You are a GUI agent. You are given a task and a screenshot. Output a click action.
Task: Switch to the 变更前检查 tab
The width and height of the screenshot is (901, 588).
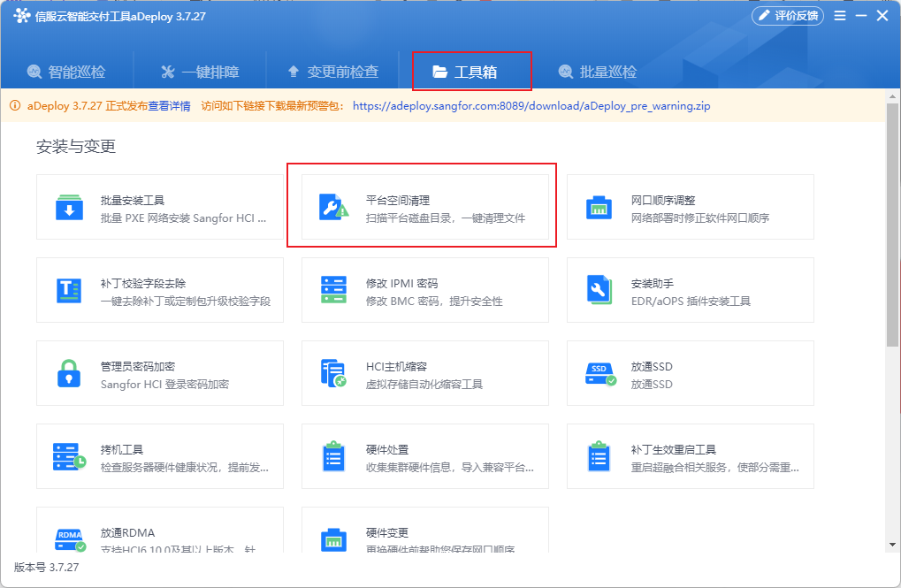pos(332,72)
